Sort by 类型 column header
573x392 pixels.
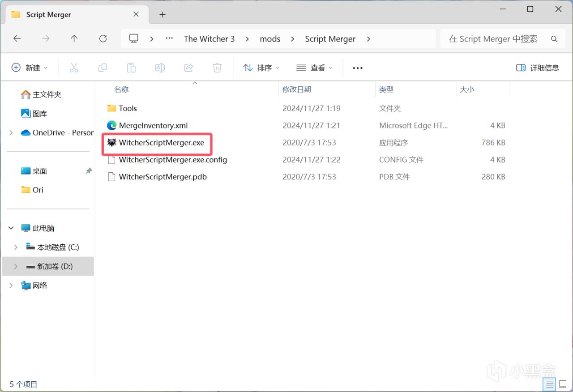[386, 89]
